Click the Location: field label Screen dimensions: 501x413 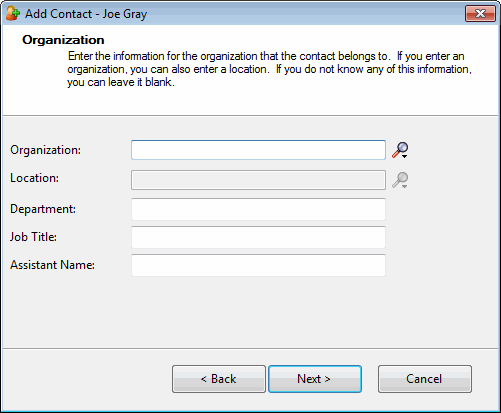34,178
